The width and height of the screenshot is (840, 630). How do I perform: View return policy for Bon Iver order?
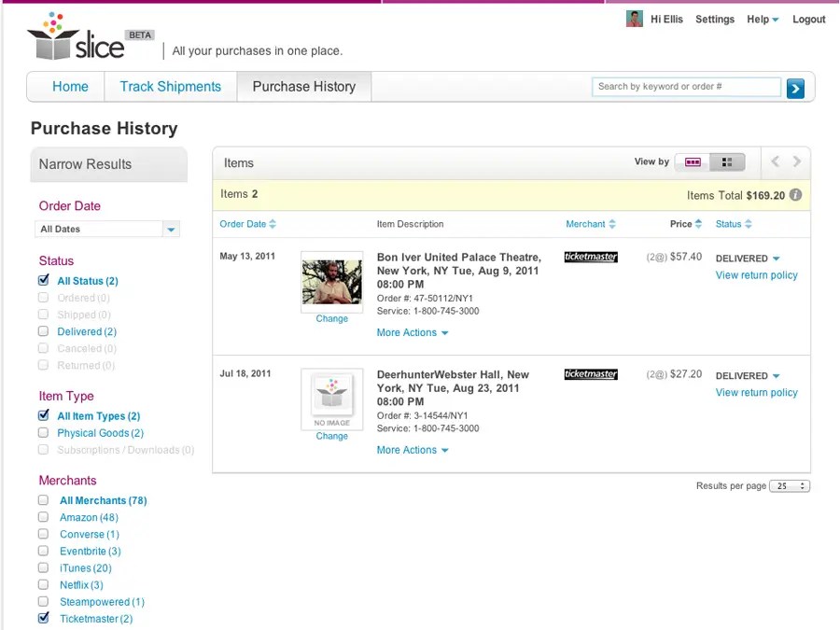(756, 274)
